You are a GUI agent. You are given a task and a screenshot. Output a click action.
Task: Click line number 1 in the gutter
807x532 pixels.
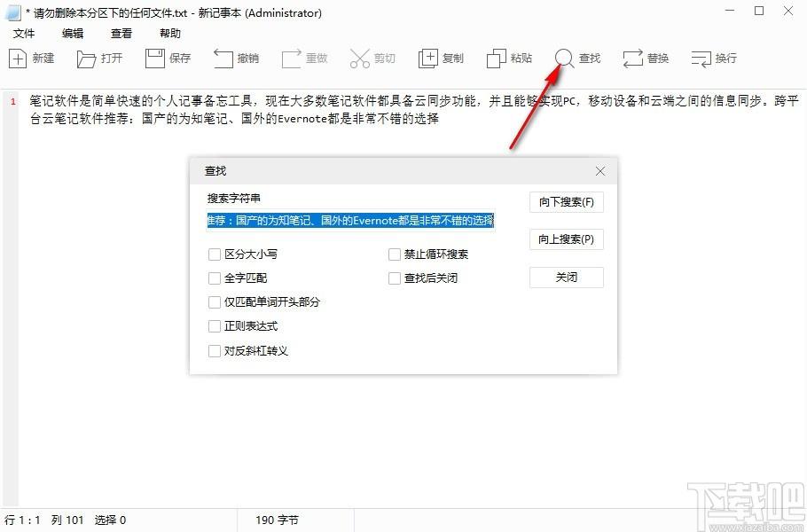(x=13, y=102)
